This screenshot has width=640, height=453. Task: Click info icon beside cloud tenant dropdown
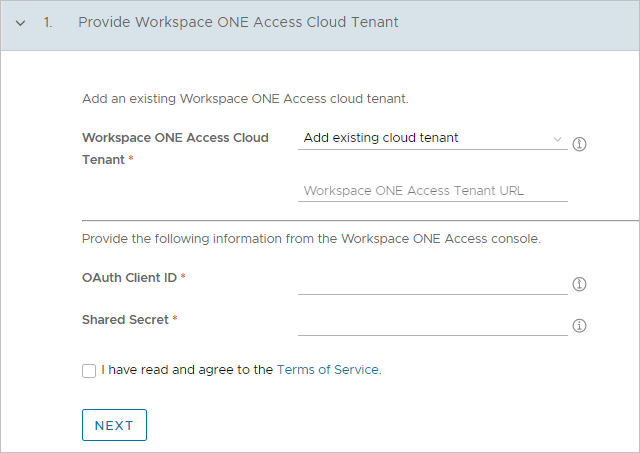click(579, 144)
